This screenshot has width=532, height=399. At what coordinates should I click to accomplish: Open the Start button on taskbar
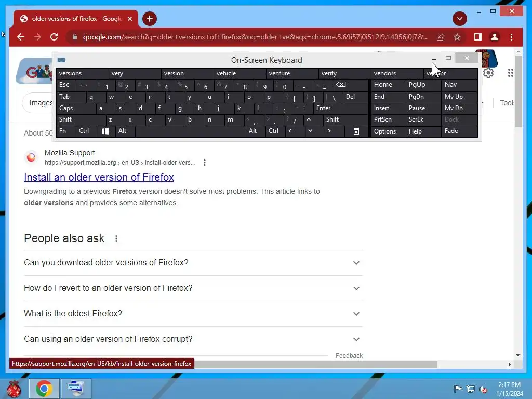point(14,389)
